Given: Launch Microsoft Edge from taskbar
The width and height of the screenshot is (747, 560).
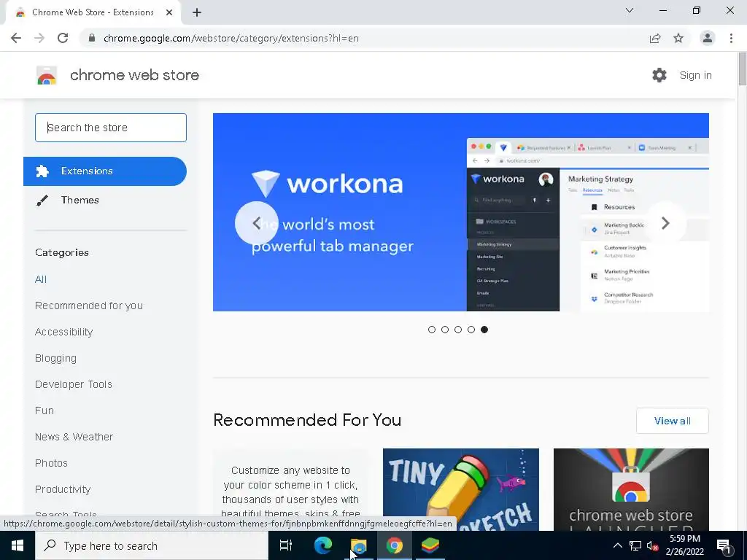Looking at the screenshot, I should click(322, 545).
